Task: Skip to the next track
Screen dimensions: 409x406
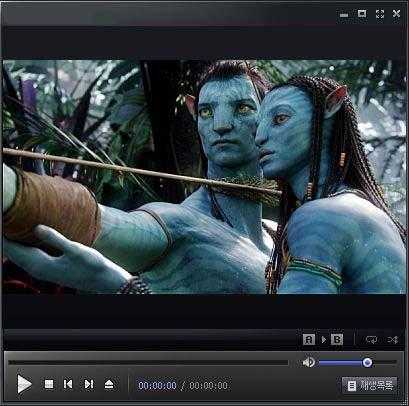Action: click(x=89, y=384)
